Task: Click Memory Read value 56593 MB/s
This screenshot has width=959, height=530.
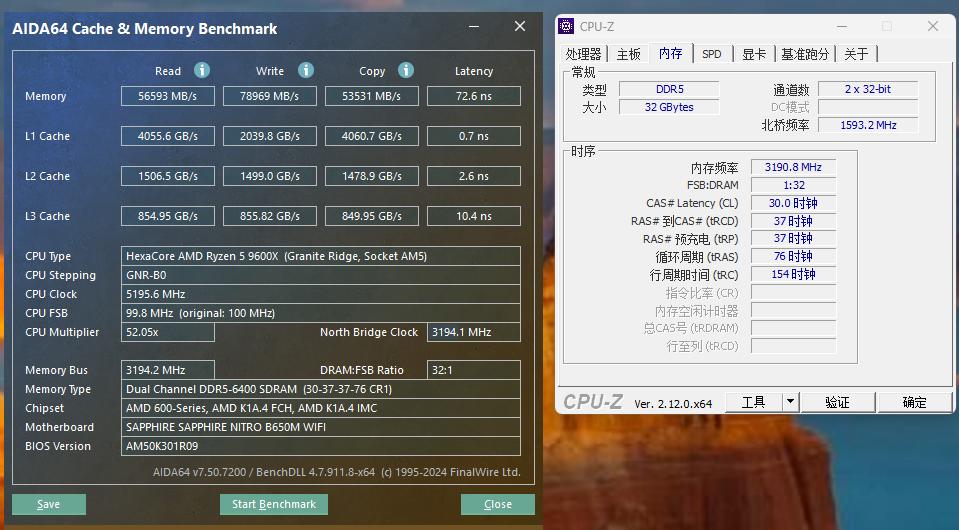Action: [x=168, y=96]
